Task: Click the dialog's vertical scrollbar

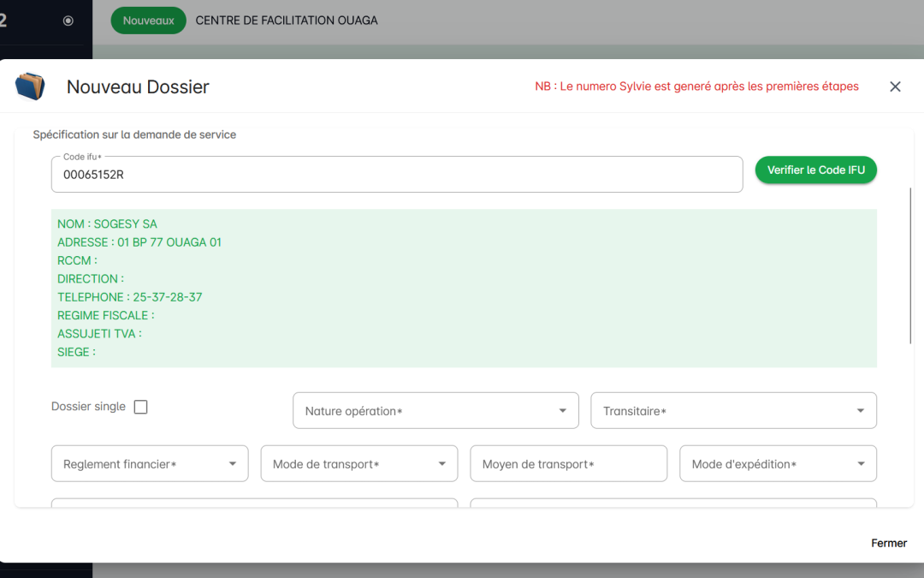Action: pos(911,265)
